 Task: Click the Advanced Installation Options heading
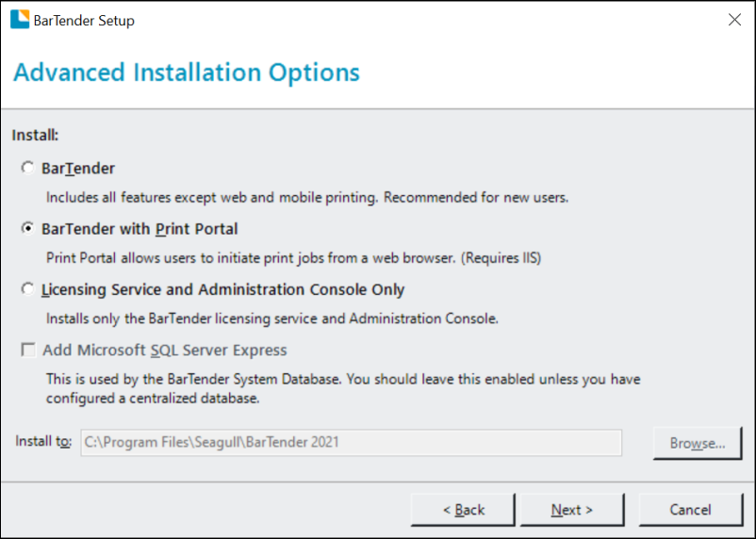(187, 73)
